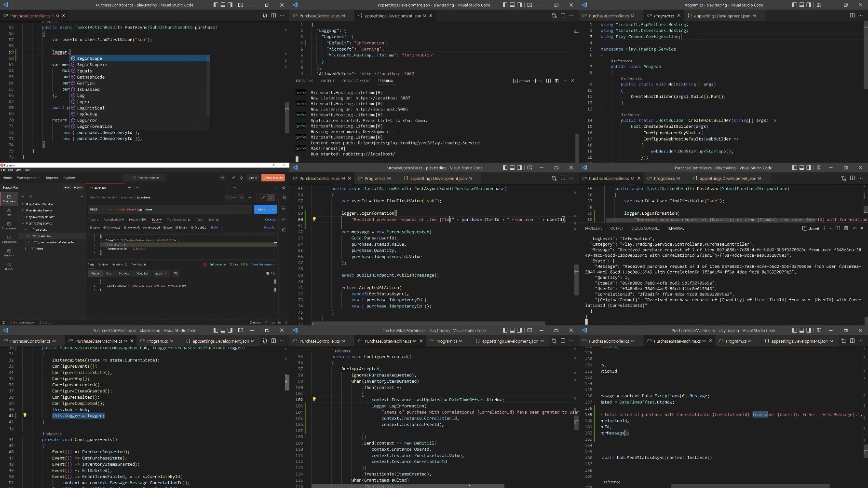Click the split editor icon in the Program.cs window
This screenshot has width=868, height=488.
[x=852, y=15]
